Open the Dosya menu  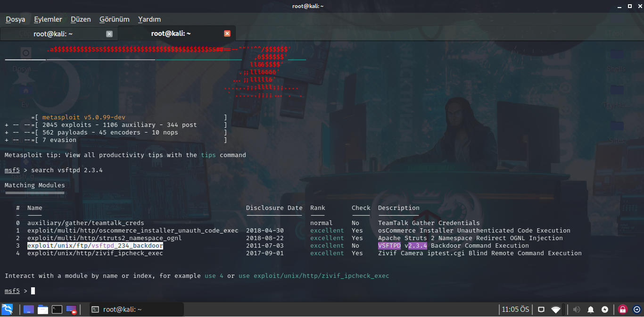tap(16, 19)
